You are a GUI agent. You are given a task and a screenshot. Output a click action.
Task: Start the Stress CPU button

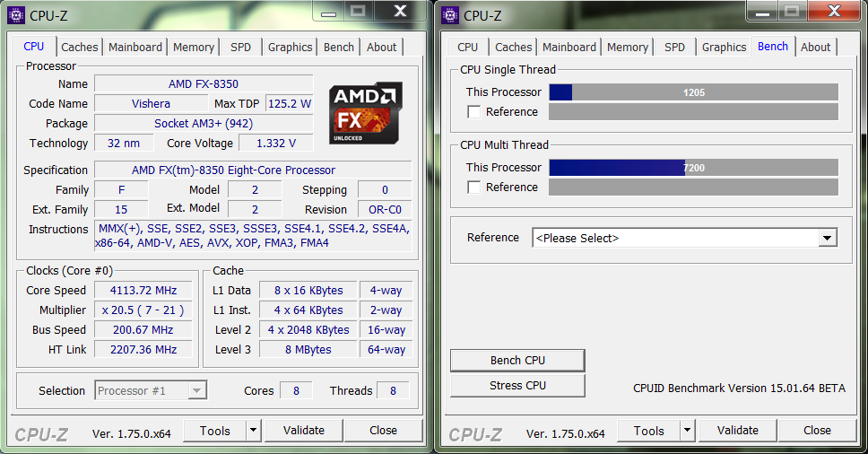517,385
